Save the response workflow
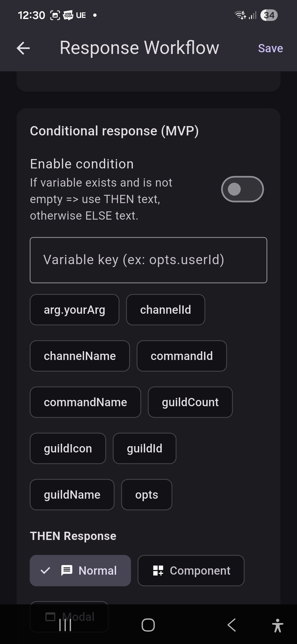 270,48
